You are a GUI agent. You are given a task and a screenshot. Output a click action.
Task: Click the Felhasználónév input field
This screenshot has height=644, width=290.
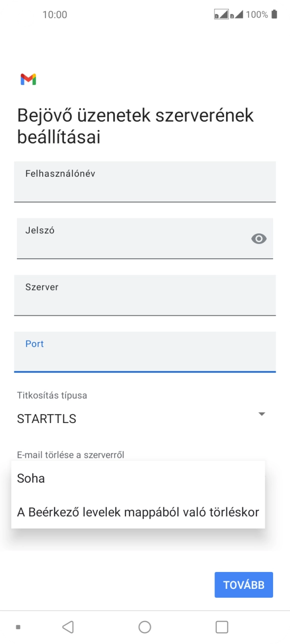[145, 182]
